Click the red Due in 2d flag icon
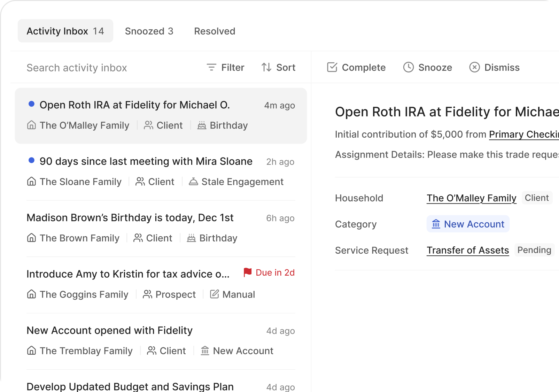The image size is (559, 392). point(248,272)
